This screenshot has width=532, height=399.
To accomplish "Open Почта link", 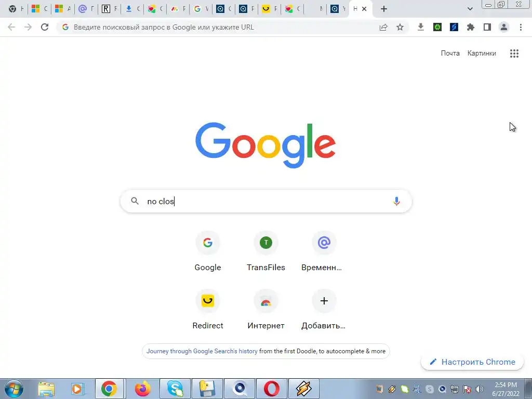I will click(450, 54).
